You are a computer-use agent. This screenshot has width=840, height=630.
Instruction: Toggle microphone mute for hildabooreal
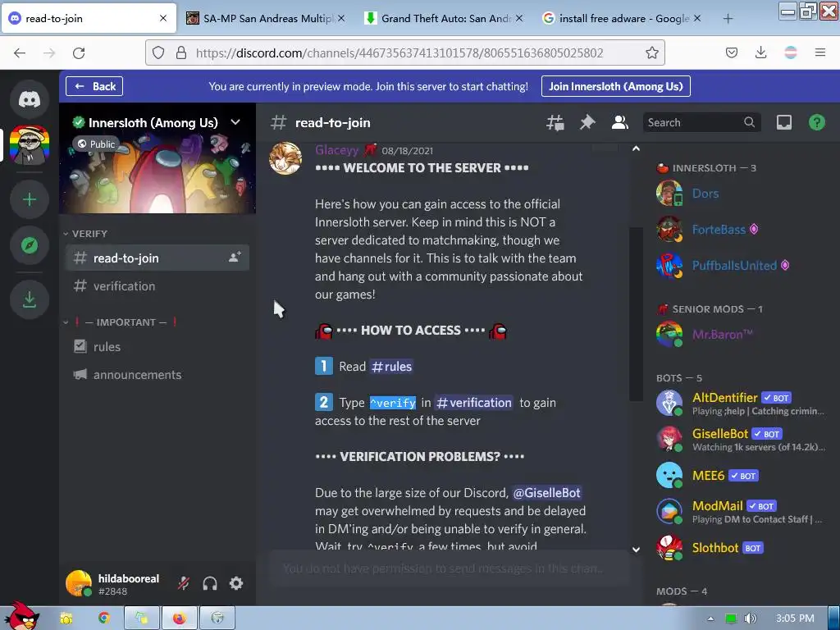(184, 583)
